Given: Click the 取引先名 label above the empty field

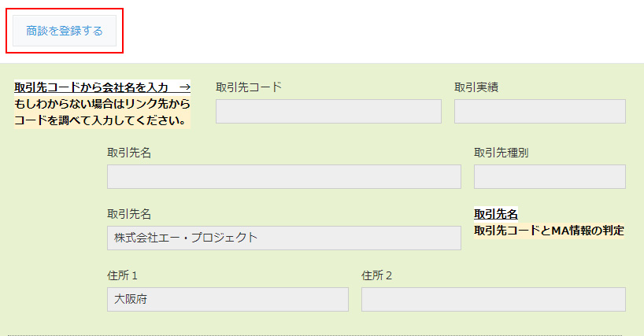Looking at the screenshot, I should pos(129,153).
